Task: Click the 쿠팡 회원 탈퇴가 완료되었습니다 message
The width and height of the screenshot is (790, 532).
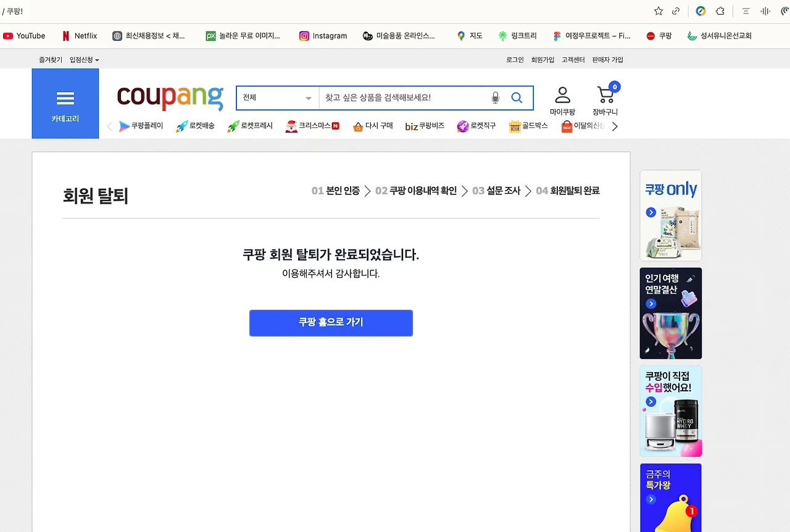Action: pos(331,254)
